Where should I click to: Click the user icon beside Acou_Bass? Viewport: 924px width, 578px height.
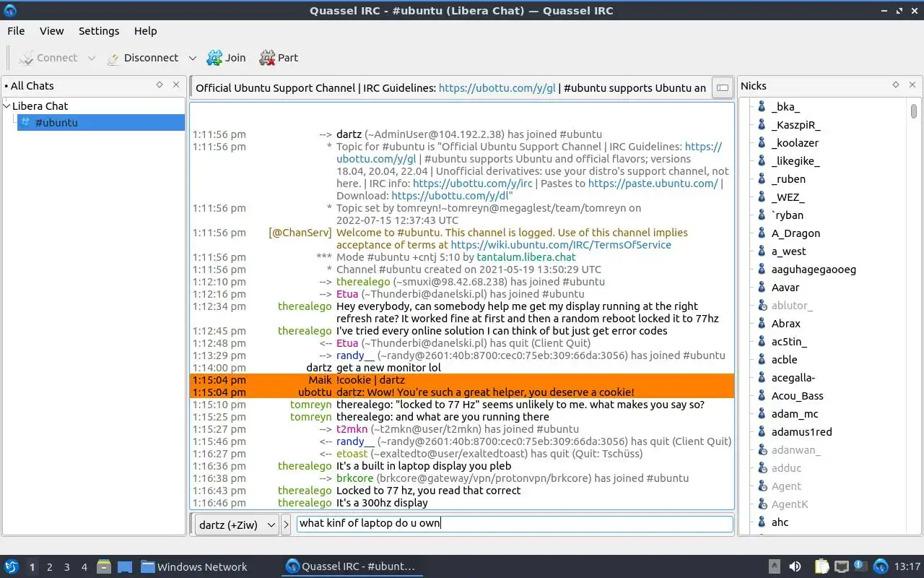tap(761, 396)
